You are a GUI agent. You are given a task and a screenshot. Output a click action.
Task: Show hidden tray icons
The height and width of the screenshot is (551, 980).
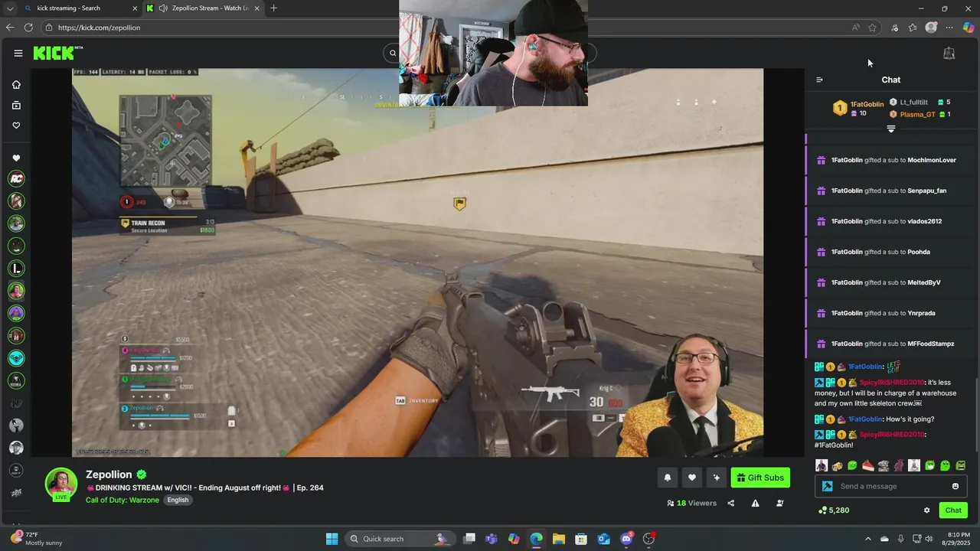coord(867,539)
